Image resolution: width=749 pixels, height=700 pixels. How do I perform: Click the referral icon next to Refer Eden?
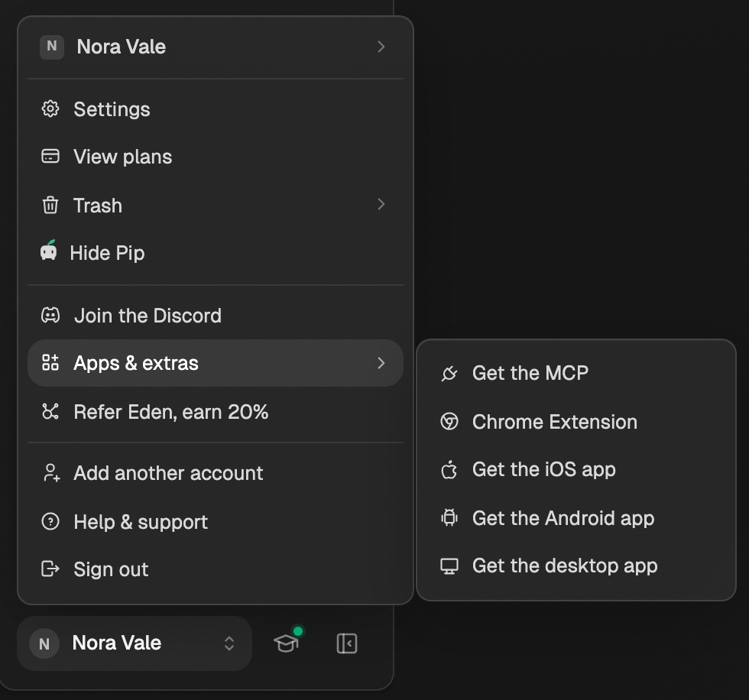[x=50, y=411]
